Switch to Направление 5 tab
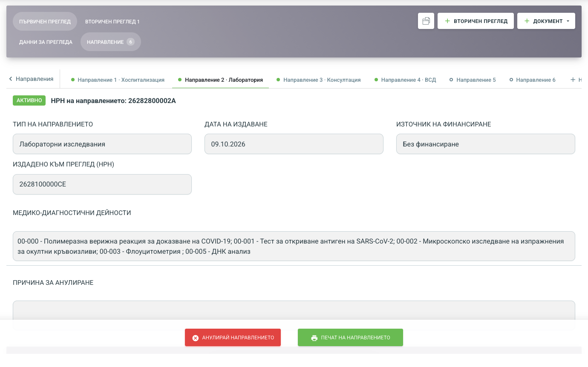588x367 pixels. [473, 80]
